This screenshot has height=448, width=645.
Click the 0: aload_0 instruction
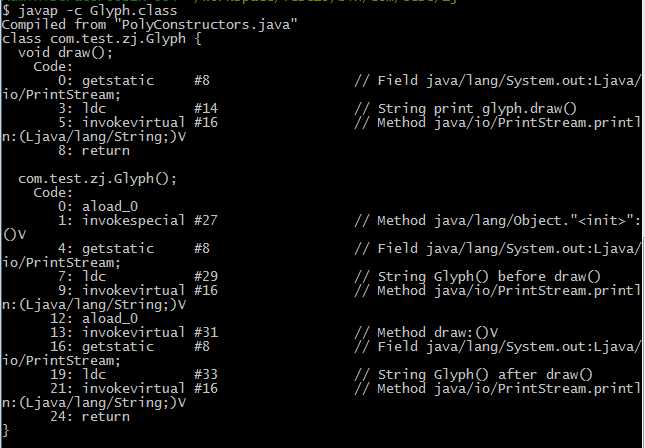(x=98, y=207)
